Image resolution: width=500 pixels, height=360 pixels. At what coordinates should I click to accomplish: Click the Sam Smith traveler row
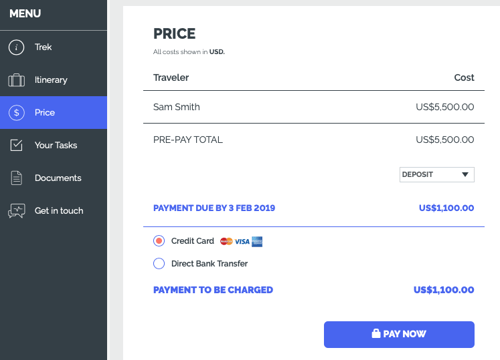point(314,107)
